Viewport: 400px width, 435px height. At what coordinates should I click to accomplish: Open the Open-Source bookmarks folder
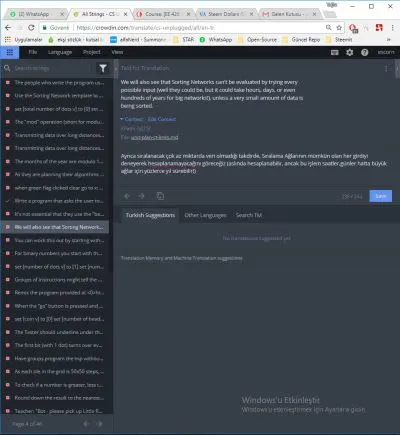pos(258,40)
